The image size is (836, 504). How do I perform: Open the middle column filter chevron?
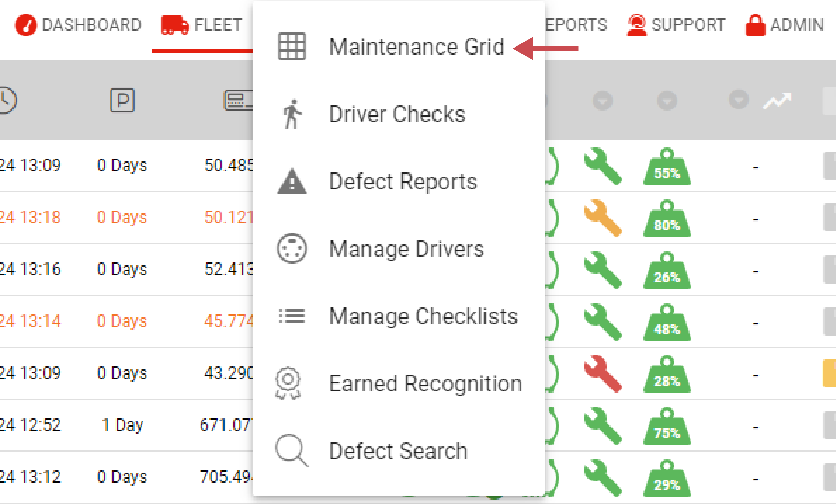(x=667, y=101)
